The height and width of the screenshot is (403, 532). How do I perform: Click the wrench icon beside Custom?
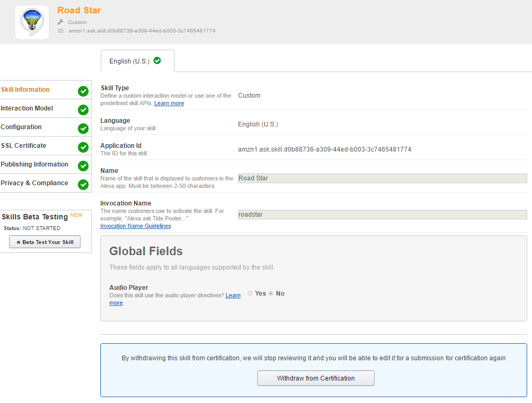pyautogui.click(x=60, y=22)
